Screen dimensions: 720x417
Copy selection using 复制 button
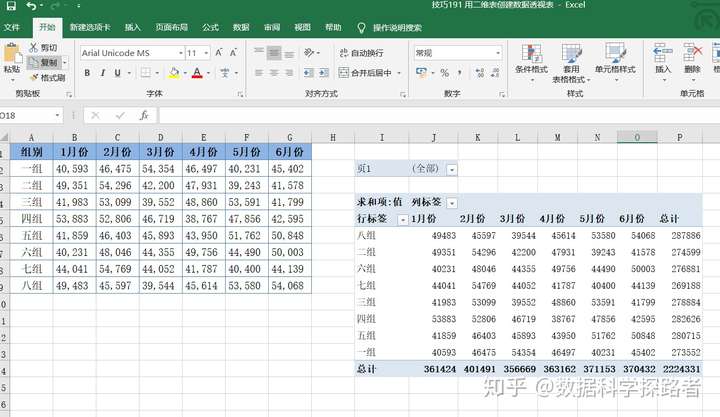click(45, 62)
